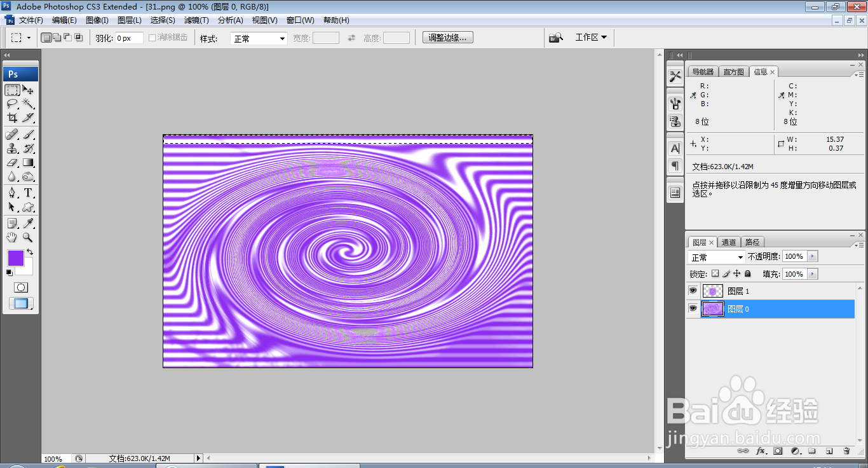Hide 图层 0 layer visibility eye
868x468 pixels.
point(693,308)
